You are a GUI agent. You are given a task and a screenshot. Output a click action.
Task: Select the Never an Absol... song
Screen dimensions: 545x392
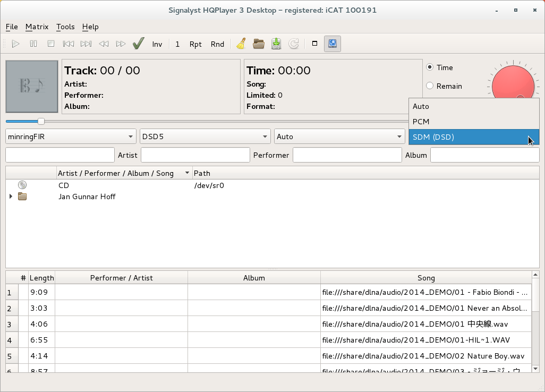426,308
